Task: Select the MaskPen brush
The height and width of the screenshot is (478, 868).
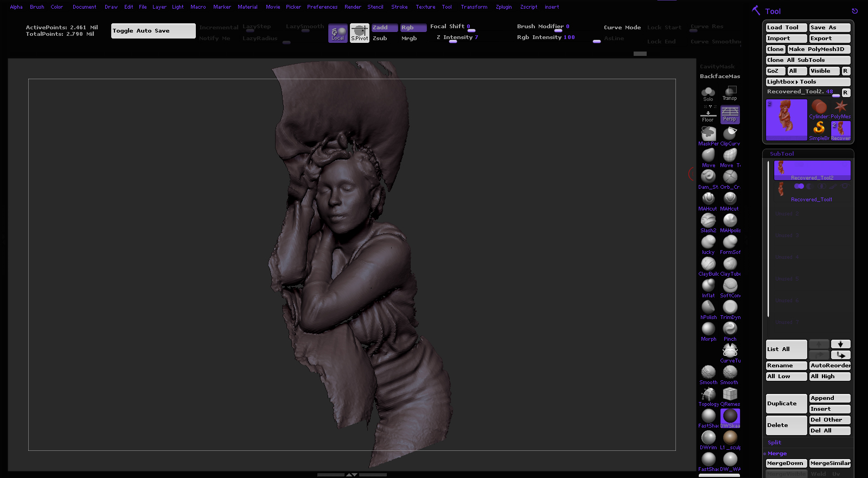Action: click(x=708, y=134)
